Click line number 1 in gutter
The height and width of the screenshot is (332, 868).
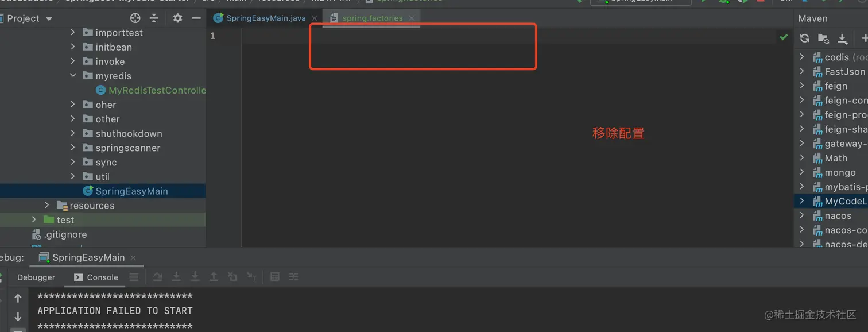(x=213, y=36)
